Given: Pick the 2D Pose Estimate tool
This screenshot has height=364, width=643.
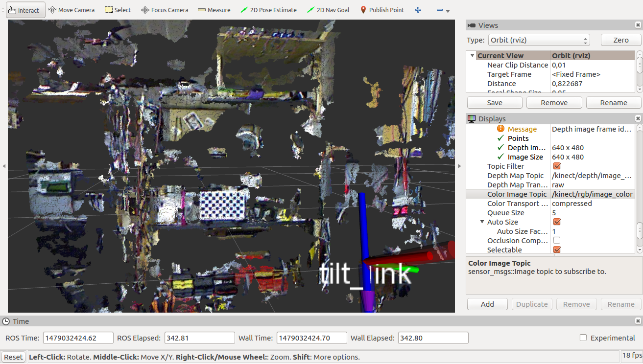Looking at the screenshot, I should click(269, 10).
